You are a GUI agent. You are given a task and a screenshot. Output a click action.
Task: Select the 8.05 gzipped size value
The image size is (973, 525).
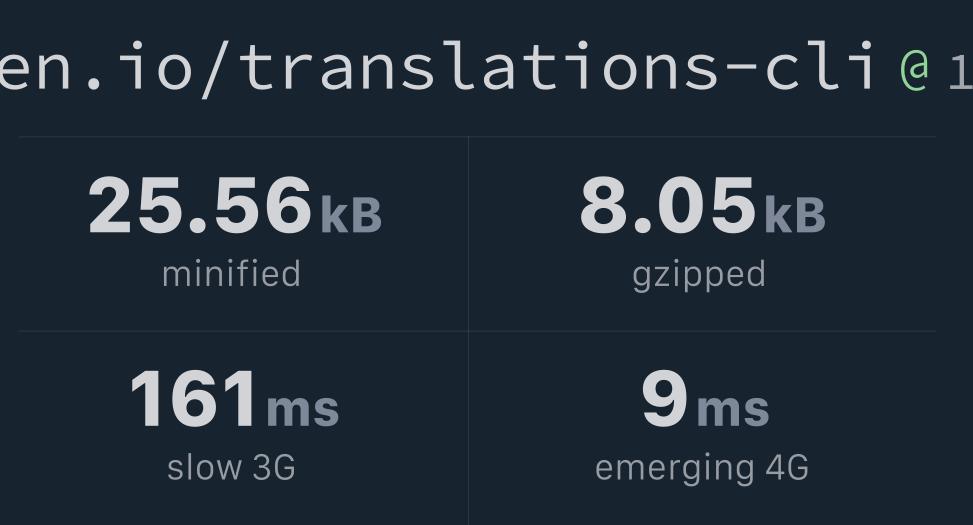[667, 206]
